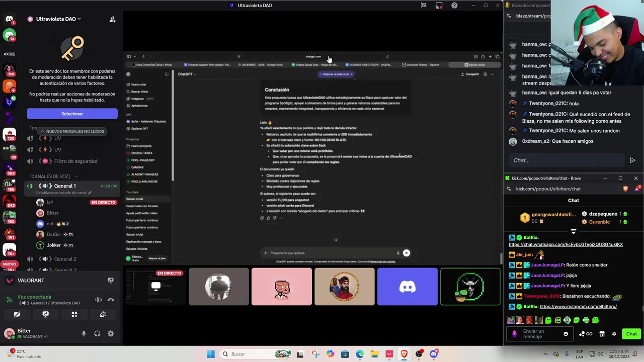Stream VALORANT with the screen icon
The height and width of the screenshot is (362, 644).
click(x=111, y=281)
